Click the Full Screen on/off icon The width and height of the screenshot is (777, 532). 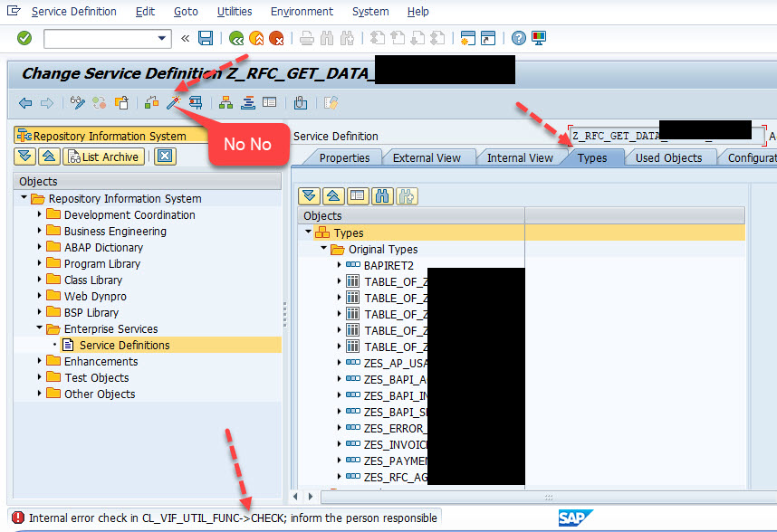pos(270,102)
